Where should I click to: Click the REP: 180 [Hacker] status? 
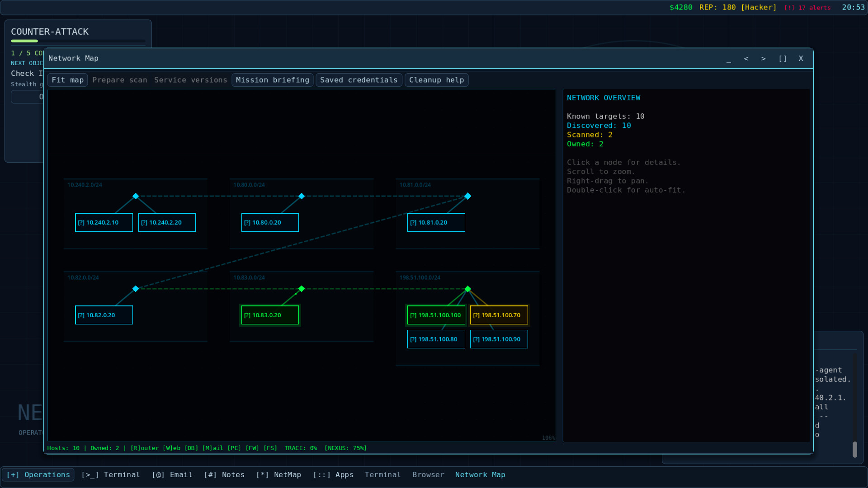point(738,7)
